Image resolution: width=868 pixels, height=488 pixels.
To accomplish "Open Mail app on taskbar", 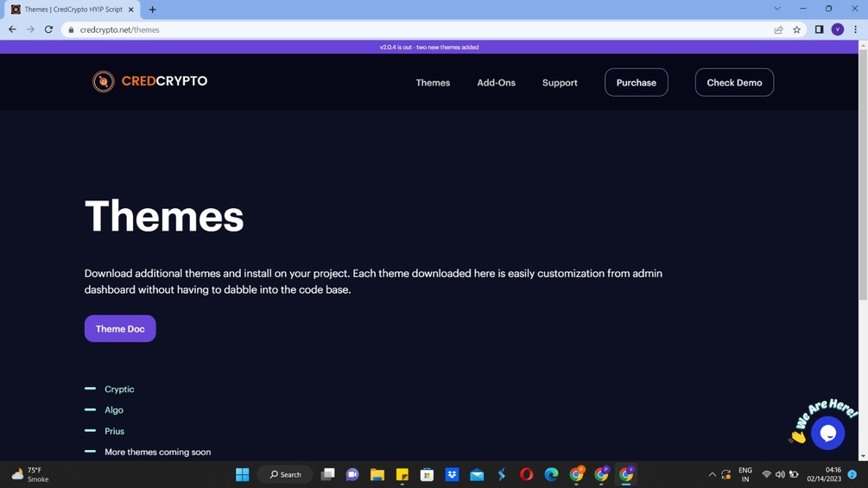I will pos(477,475).
